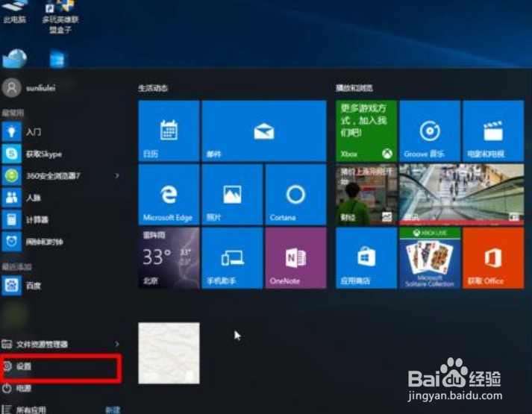The image size is (532, 414).
Task: Select the 多玩英雄联盟盒子 desktop icon
Action: point(60,17)
